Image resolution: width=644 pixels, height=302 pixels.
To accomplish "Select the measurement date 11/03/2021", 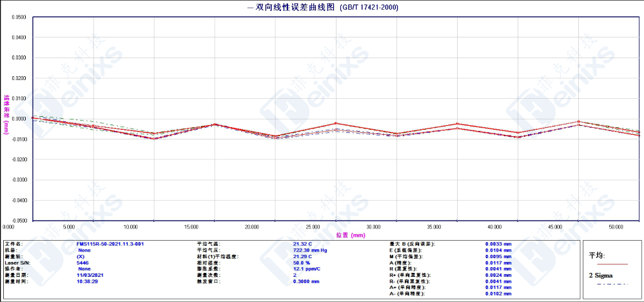I will click(90, 275).
